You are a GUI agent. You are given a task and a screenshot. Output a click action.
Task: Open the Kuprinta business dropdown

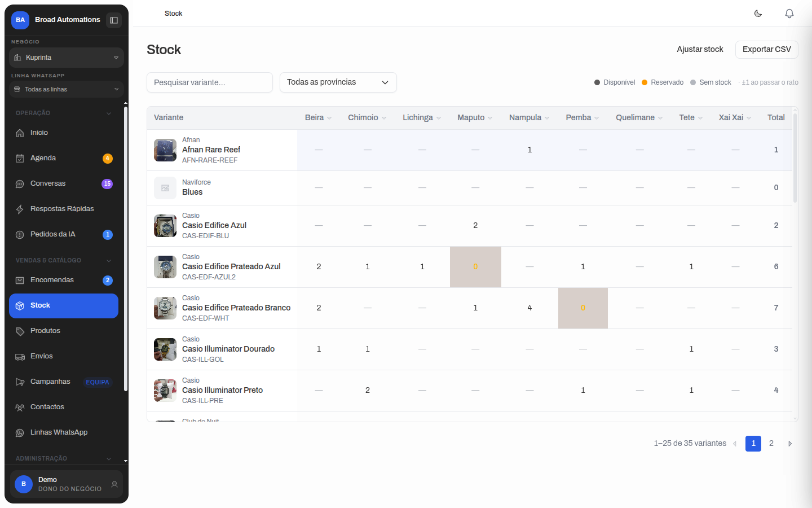click(67, 58)
